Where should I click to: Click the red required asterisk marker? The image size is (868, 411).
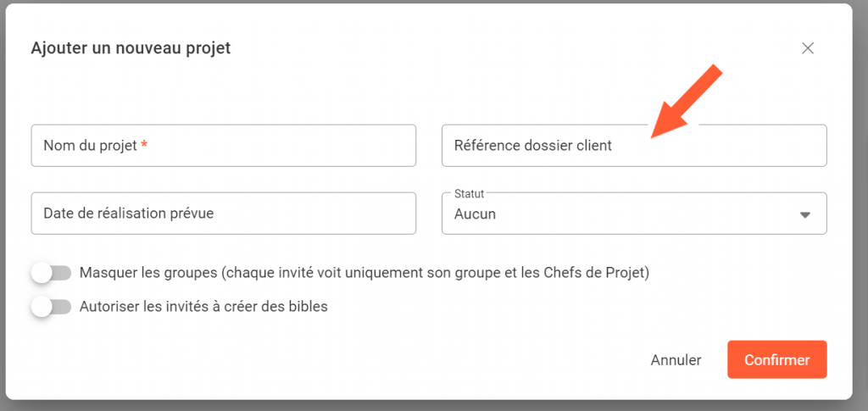(x=144, y=145)
